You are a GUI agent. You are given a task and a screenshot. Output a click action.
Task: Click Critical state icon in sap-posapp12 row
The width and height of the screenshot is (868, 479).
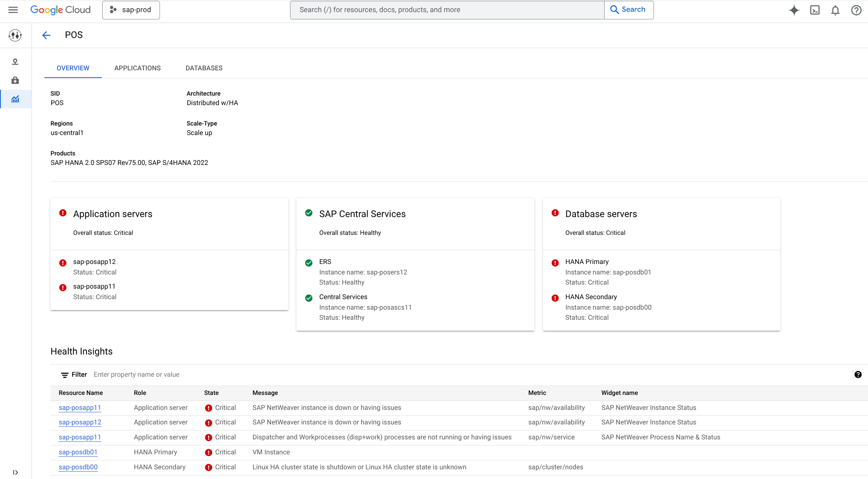[208, 423]
